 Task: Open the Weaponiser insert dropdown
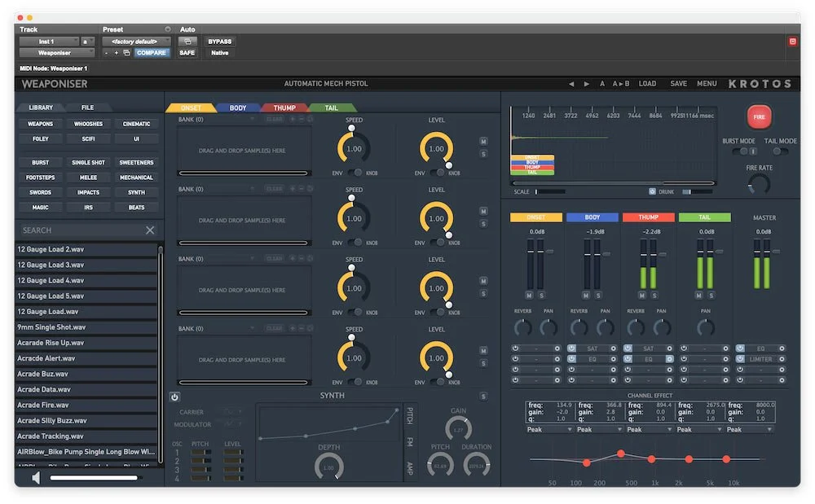pos(57,53)
